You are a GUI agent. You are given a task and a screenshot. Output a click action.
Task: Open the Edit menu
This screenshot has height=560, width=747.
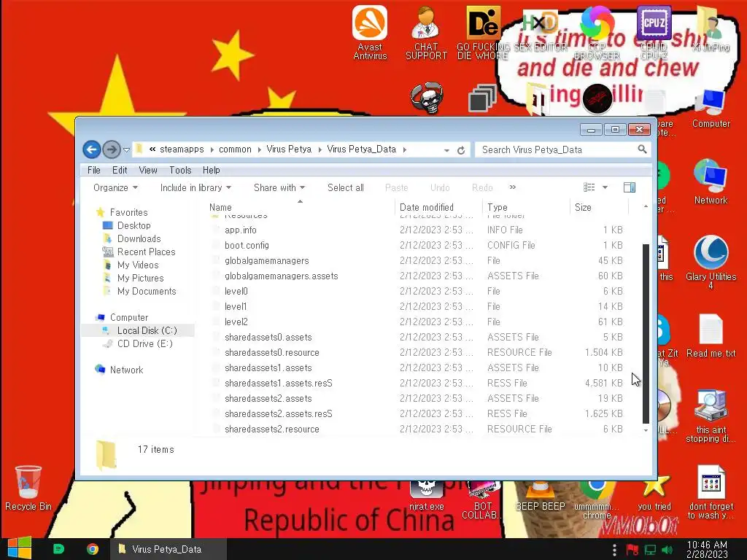(x=120, y=170)
